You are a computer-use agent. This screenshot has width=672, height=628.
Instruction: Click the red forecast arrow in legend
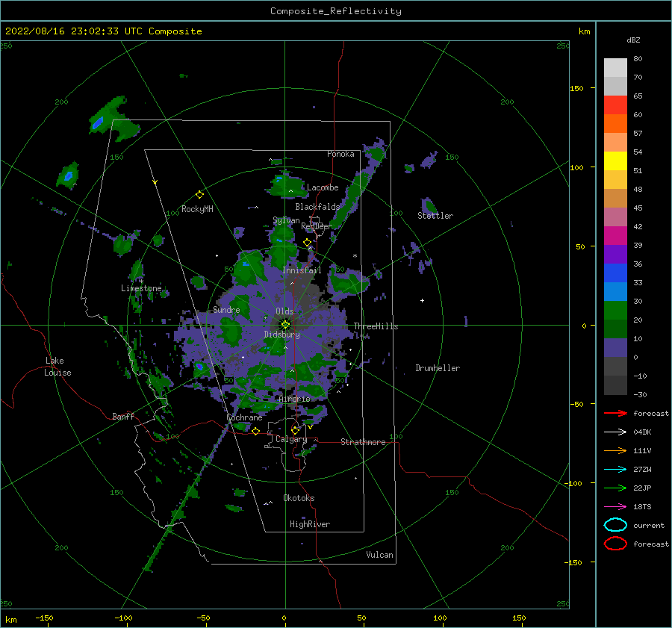click(615, 413)
